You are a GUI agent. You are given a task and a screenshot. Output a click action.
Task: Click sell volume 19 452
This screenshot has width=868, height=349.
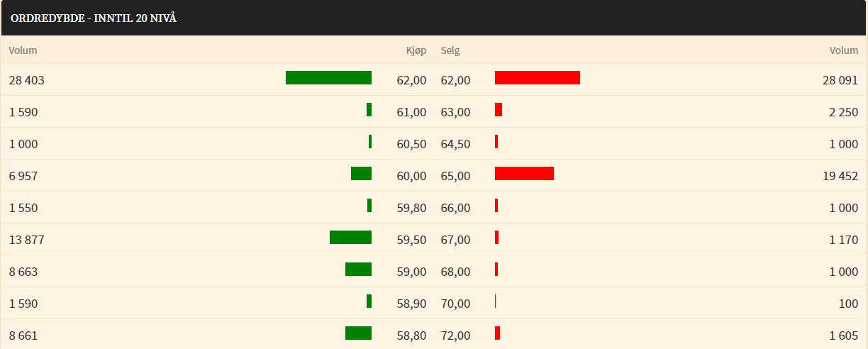point(840,176)
